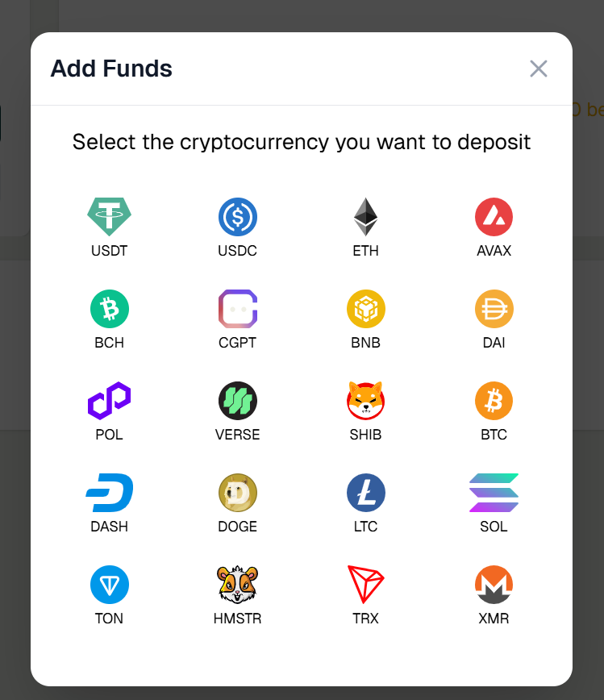Pick the DAI stablecoin icon
604x700 pixels.
[494, 308]
